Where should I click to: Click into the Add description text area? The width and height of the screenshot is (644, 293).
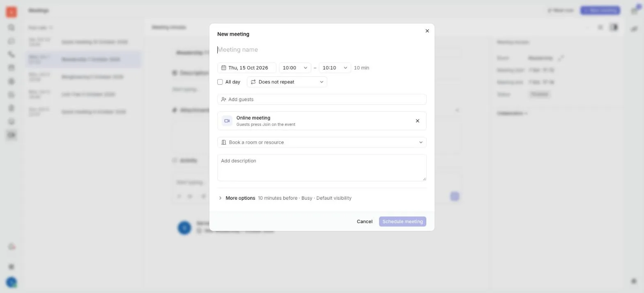coord(322,168)
